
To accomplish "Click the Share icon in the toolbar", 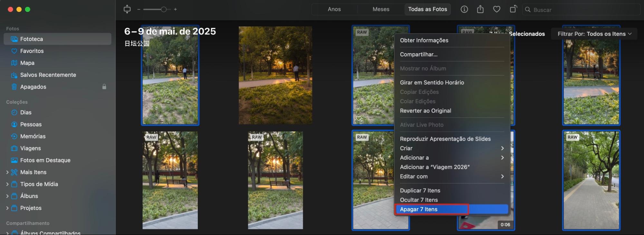I will 480,9.
